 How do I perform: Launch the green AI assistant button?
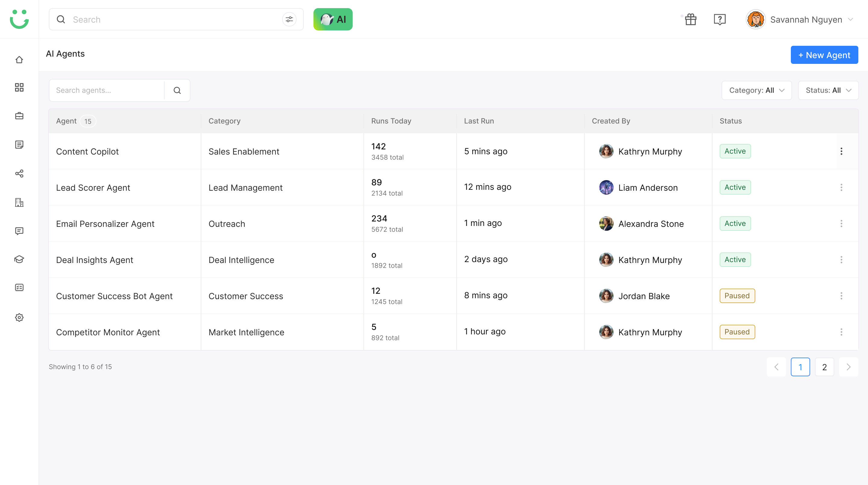(333, 19)
